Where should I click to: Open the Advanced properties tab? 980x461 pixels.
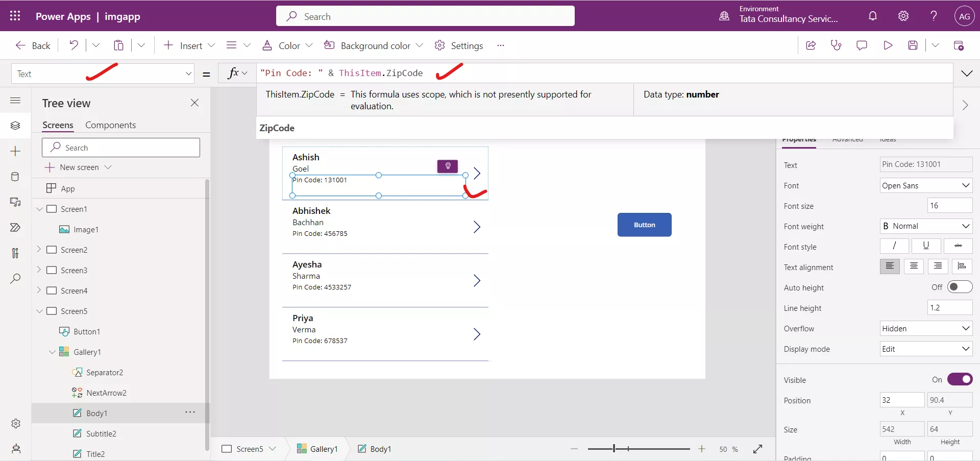tap(847, 139)
